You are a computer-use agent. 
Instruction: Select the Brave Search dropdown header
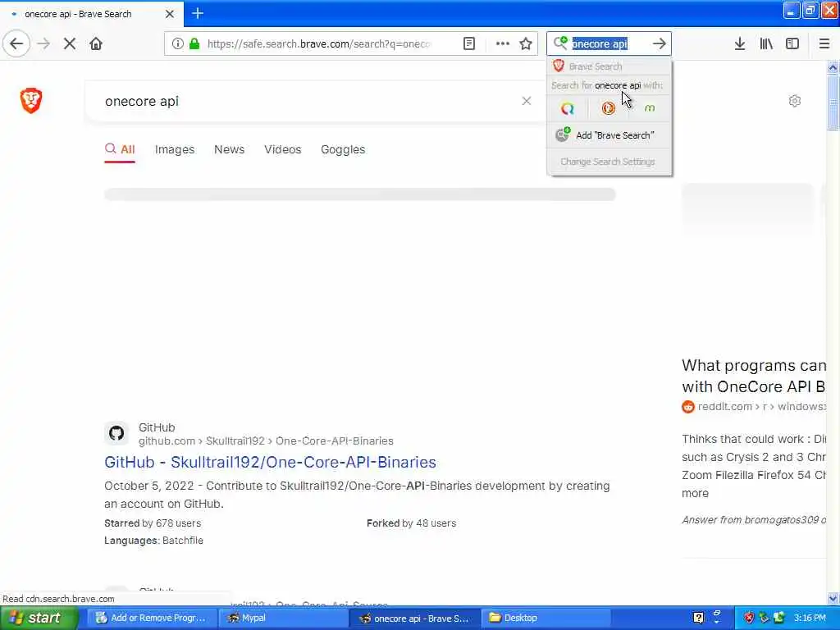point(609,66)
